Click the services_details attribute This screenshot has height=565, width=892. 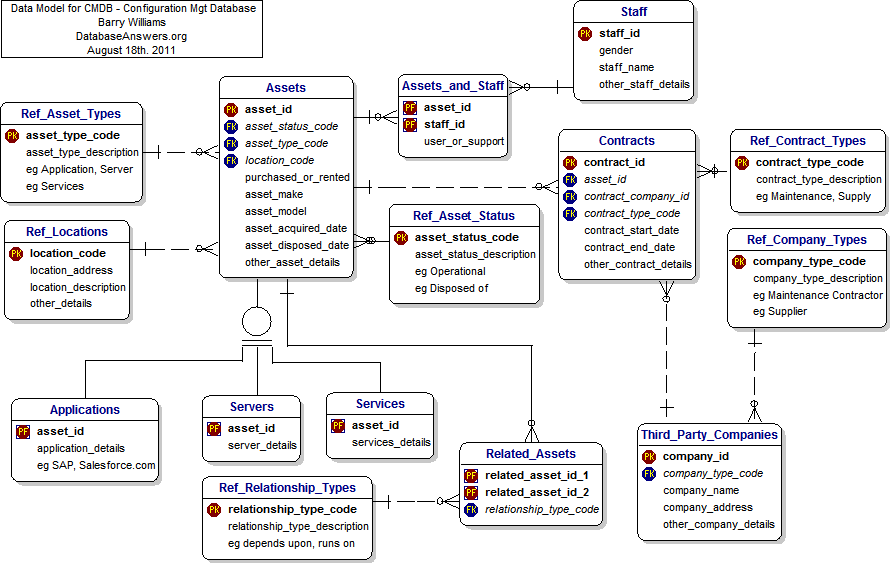[x=391, y=442]
